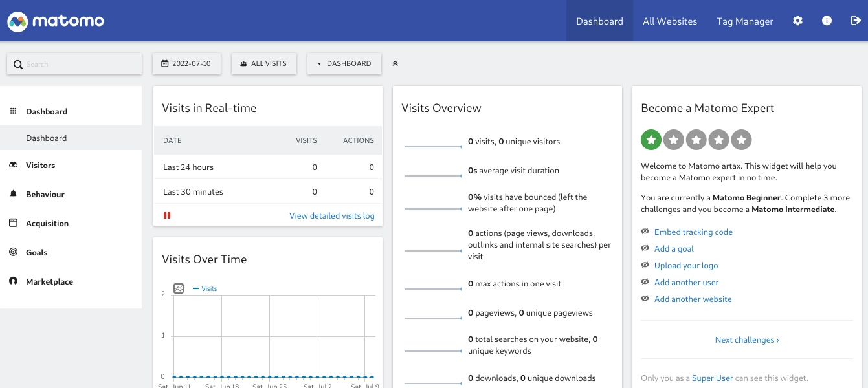Focus the Search input field
This screenshot has height=388, width=868.
[74, 64]
